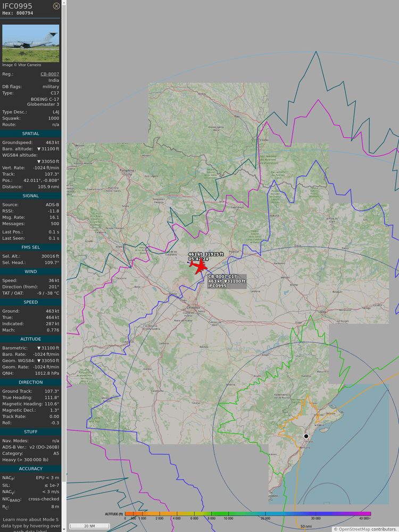
Task: Click the Sel. Head. 109.7° value
Action: point(52,262)
